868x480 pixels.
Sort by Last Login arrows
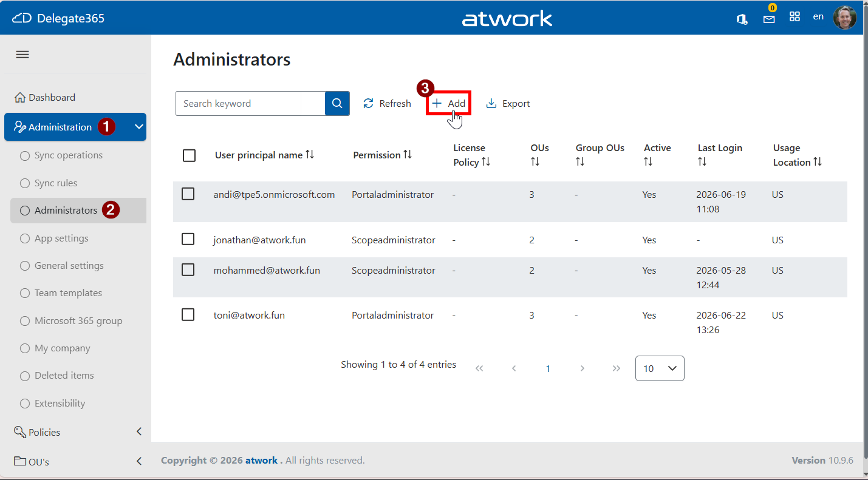tap(702, 162)
